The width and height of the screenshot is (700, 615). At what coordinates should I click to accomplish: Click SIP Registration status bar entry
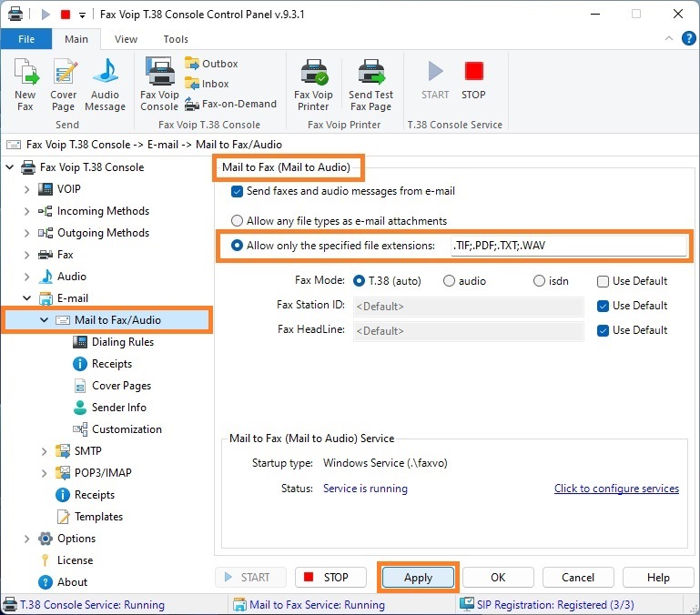point(547,605)
